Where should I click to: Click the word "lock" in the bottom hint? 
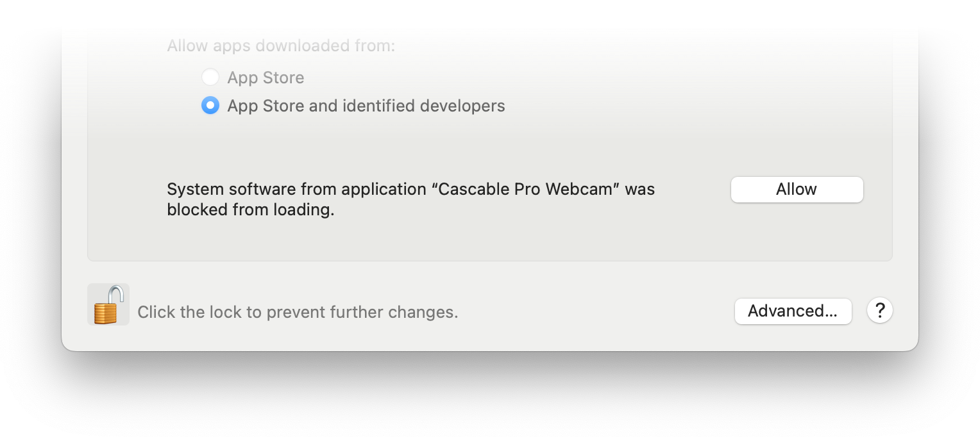pyautogui.click(x=225, y=312)
